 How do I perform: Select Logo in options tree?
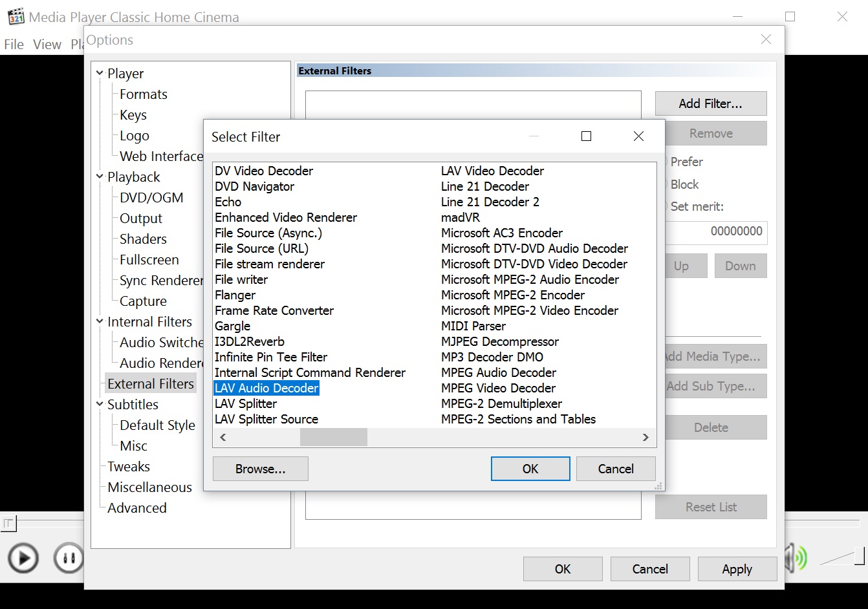134,135
